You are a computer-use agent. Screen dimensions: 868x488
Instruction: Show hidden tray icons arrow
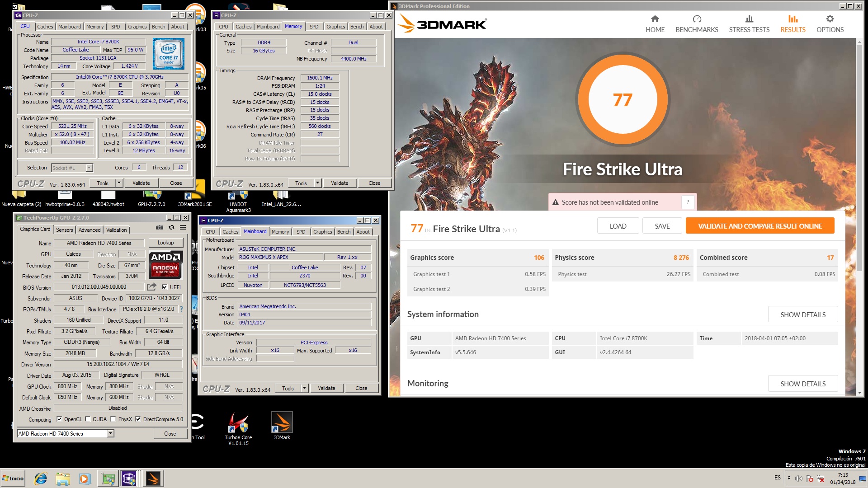(789, 478)
